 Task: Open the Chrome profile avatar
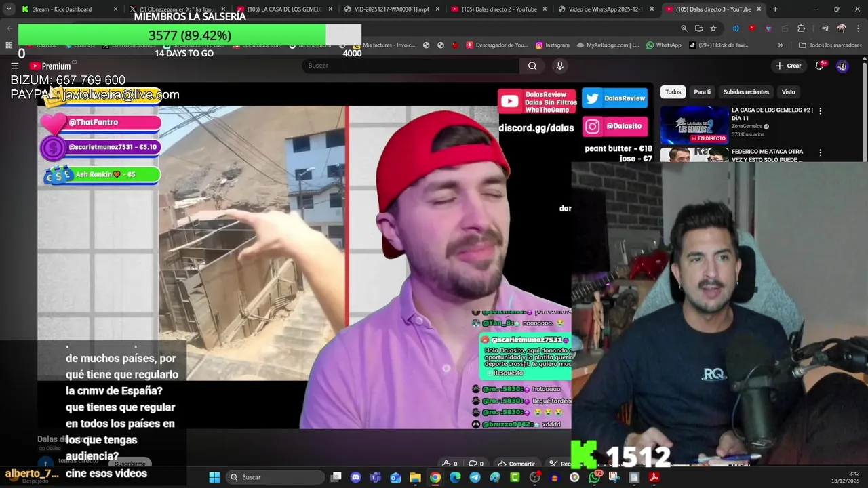[x=842, y=28]
